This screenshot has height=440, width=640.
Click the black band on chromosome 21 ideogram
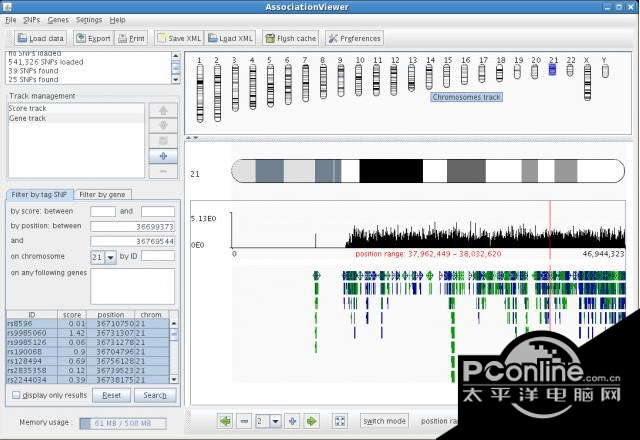pyautogui.click(x=391, y=171)
